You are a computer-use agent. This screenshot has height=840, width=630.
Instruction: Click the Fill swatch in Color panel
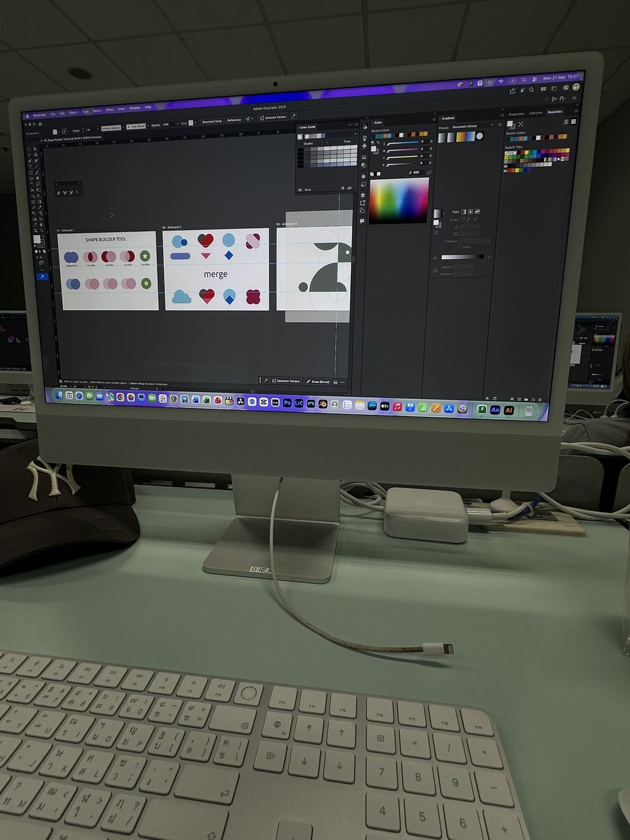(373, 149)
